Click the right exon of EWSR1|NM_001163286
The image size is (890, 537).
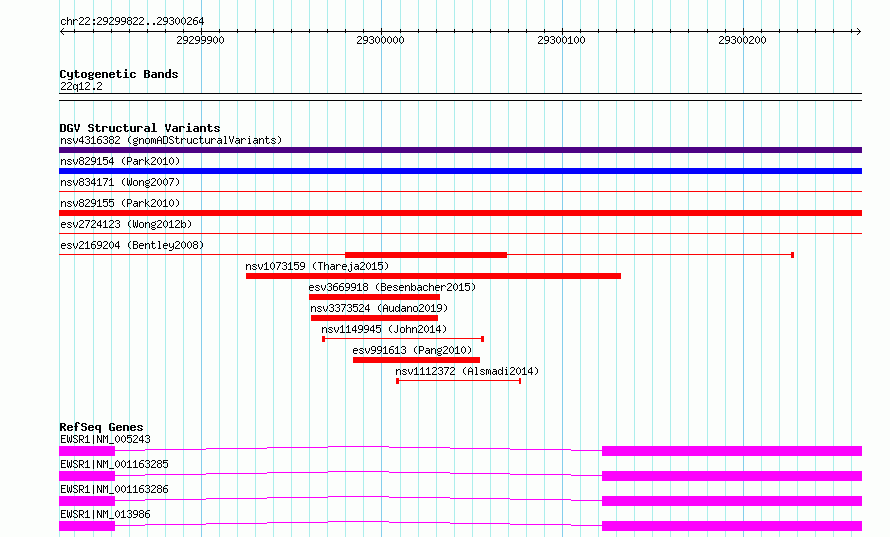pyautogui.click(x=732, y=501)
